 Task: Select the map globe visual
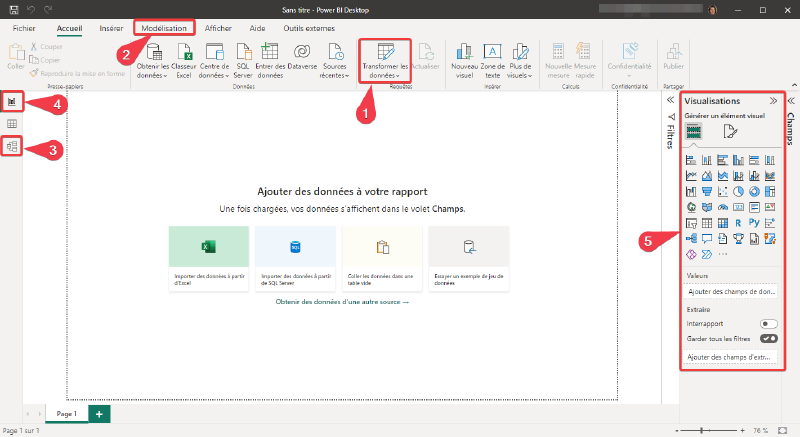691,208
